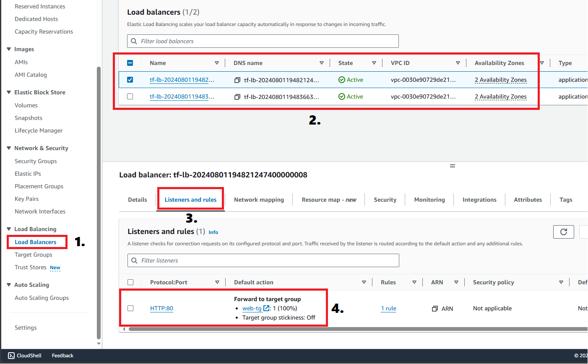This screenshot has width=588, height=364.
Task: Click the sidebar vertical scrollbar
Action: coord(99,203)
